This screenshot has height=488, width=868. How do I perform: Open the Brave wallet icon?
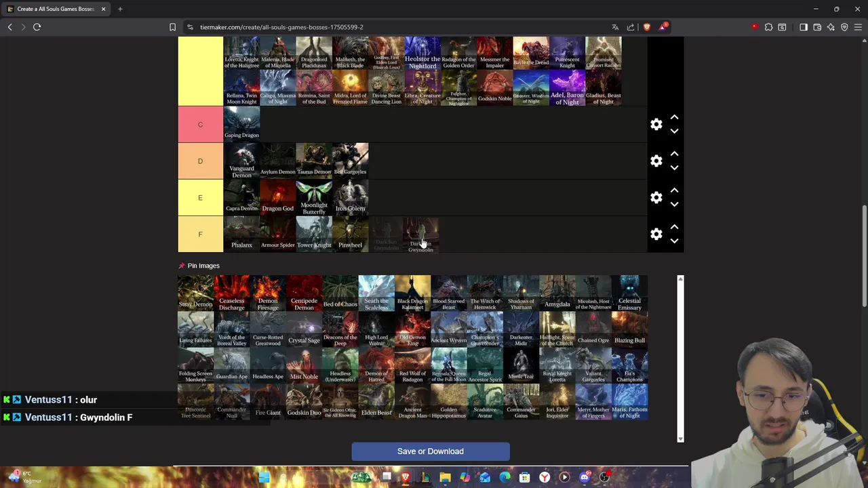[817, 27]
